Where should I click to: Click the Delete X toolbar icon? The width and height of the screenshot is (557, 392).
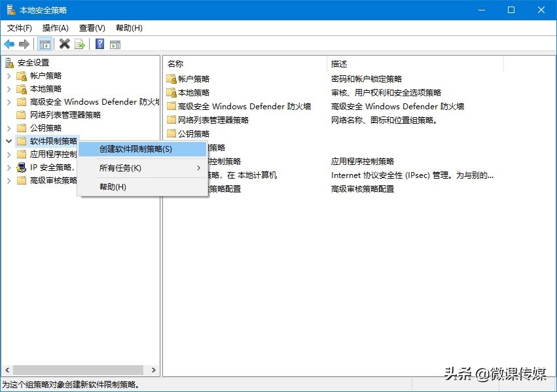64,44
